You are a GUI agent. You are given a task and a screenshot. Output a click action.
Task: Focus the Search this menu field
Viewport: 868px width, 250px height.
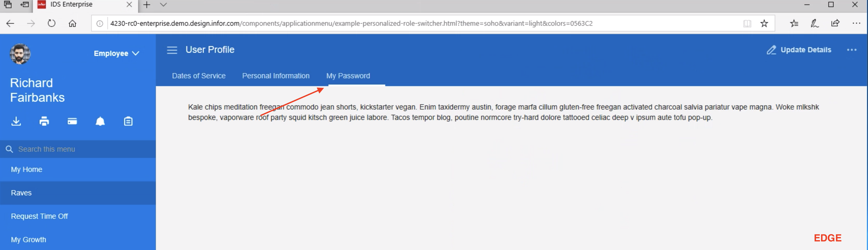pyautogui.click(x=78, y=149)
